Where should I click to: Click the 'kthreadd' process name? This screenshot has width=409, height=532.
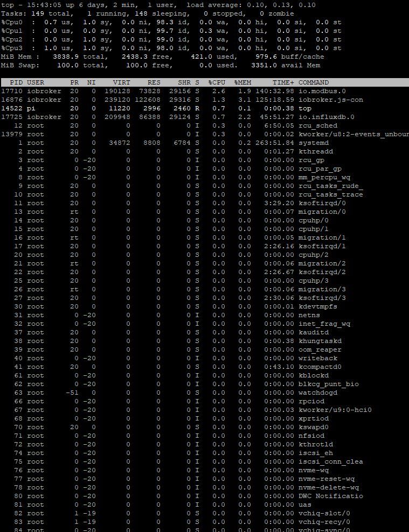tap(316, 151)
